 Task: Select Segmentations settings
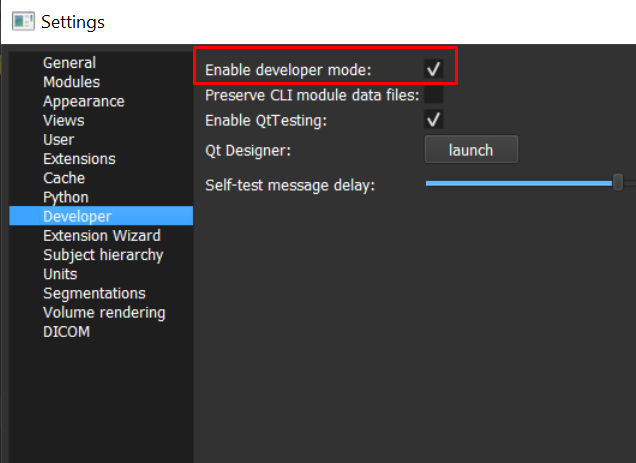94,293
